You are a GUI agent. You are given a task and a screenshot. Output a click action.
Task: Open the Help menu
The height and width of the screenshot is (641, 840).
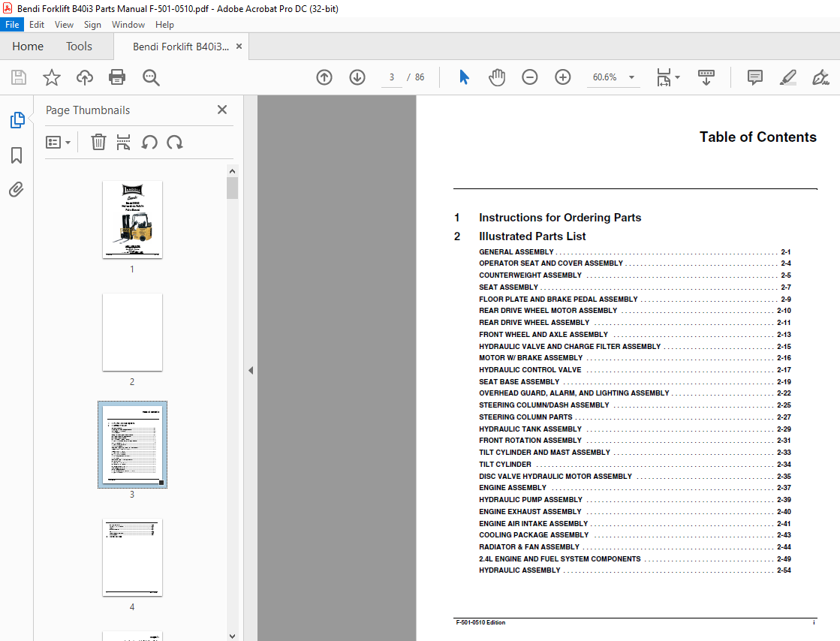coord(164,25)
